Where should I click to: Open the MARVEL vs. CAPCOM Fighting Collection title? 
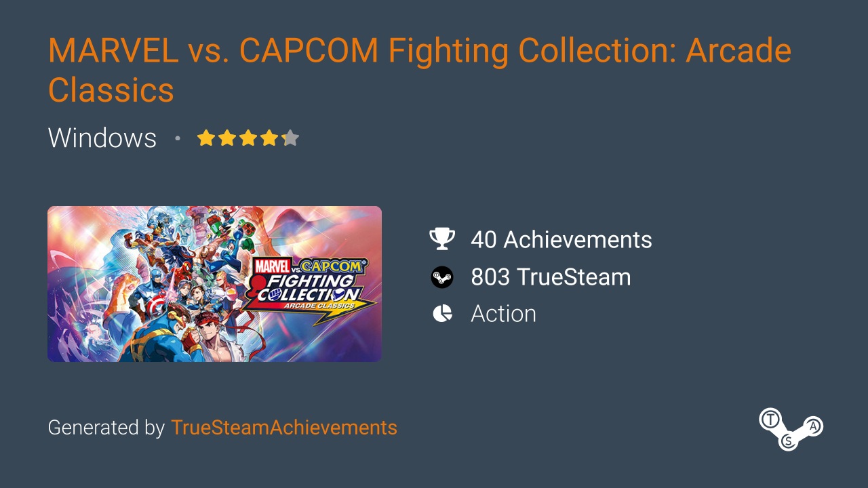pos(420,70)
